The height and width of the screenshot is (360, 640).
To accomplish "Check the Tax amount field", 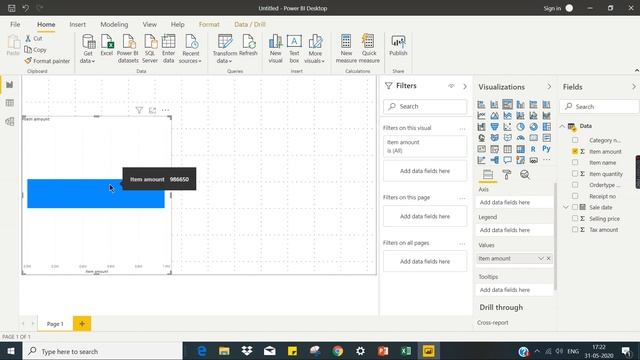I will pos(575,230).
